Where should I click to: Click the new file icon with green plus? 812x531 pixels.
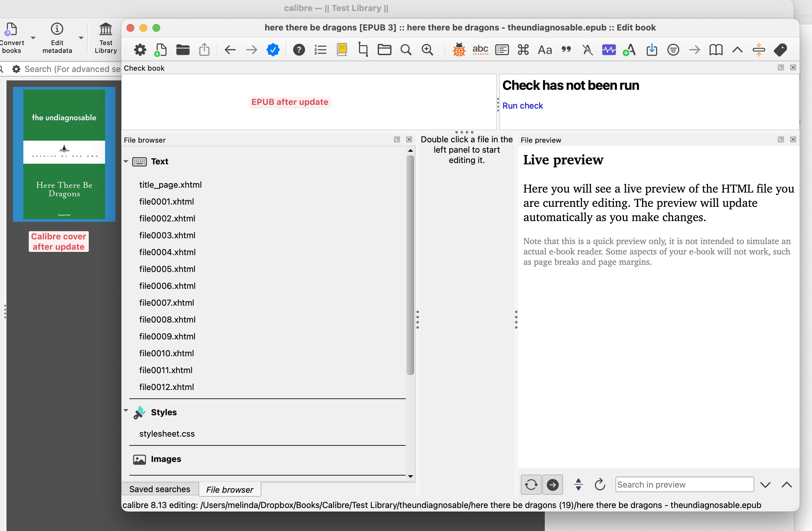coord(160,50)
